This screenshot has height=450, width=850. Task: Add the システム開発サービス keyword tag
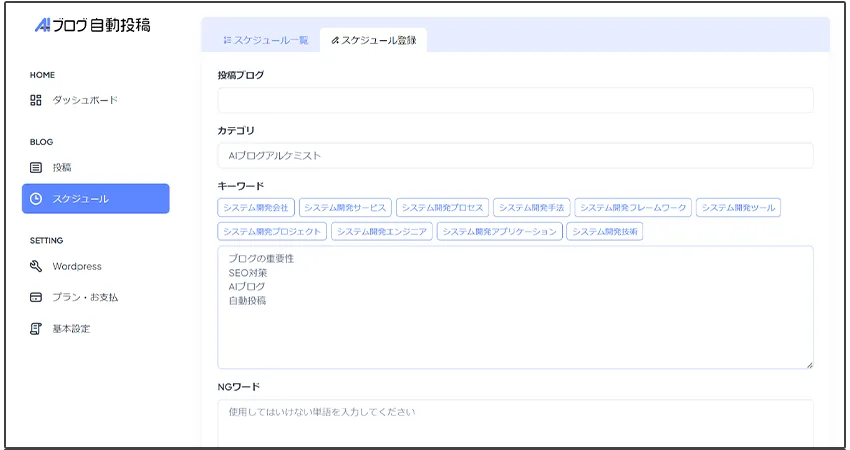[344, 208]
